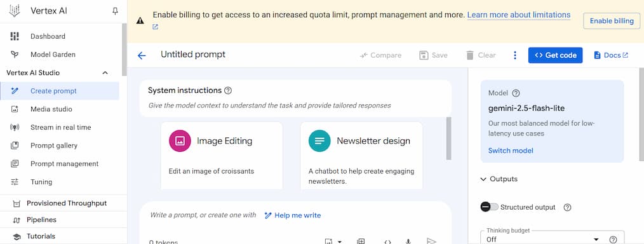This screenshot has width=644, height=244.
Task: Click the Stream in real time broadcast icon
Action: point(15,127)
